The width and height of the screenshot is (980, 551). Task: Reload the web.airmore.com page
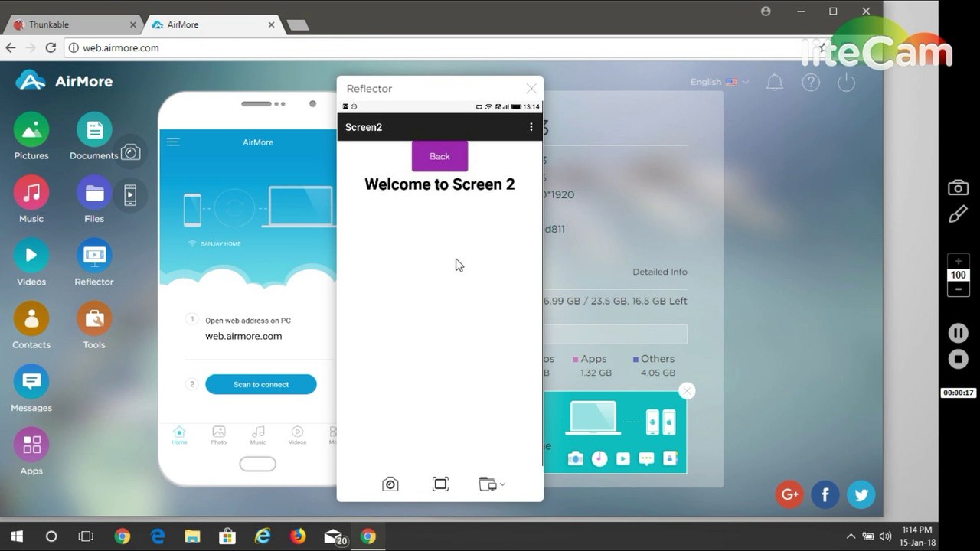pos(51,47)
